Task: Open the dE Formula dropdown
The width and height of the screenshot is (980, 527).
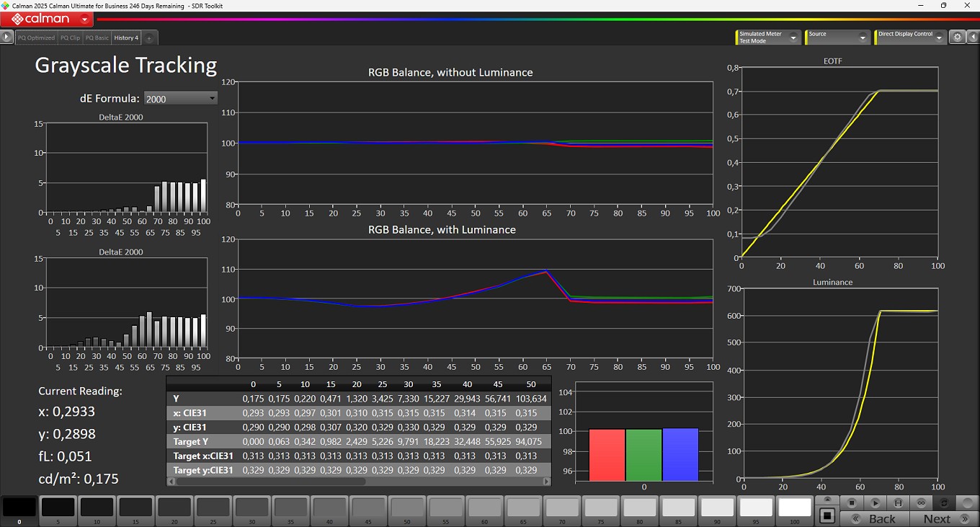Action: [180, 98]
